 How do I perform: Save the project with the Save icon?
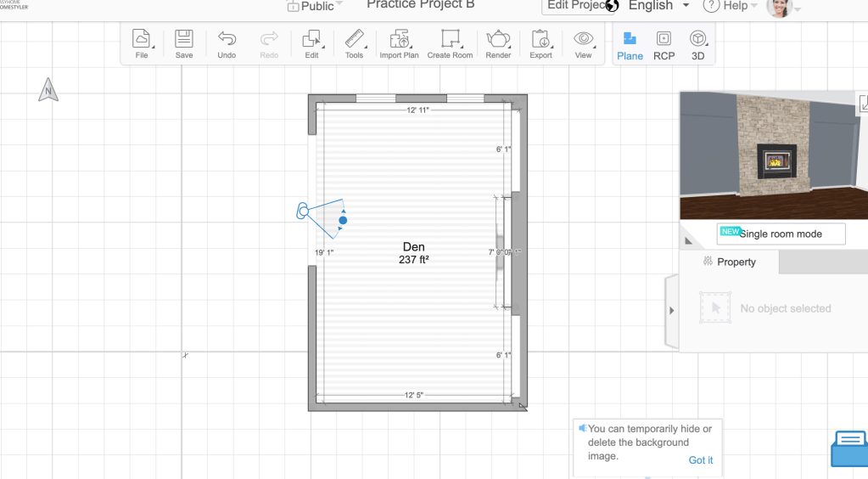click(x=184, y=43)
